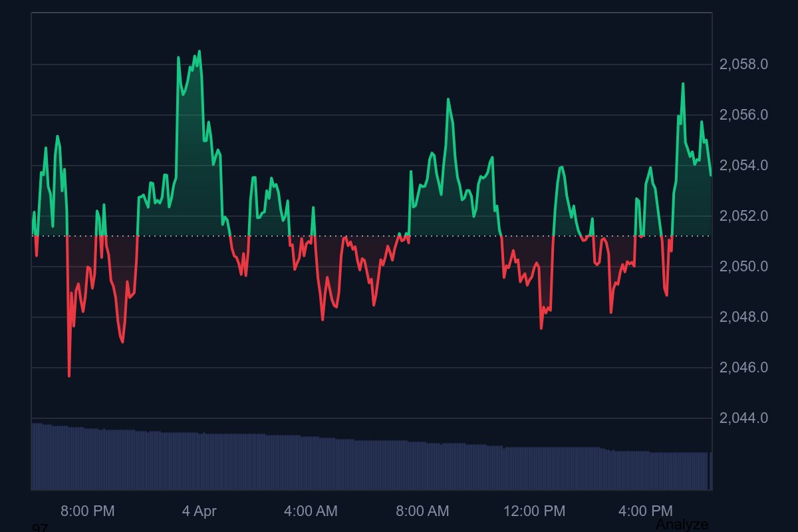Click the 4:00 AM time axis label
798x532 pixels.
click(x=311, y=511)
